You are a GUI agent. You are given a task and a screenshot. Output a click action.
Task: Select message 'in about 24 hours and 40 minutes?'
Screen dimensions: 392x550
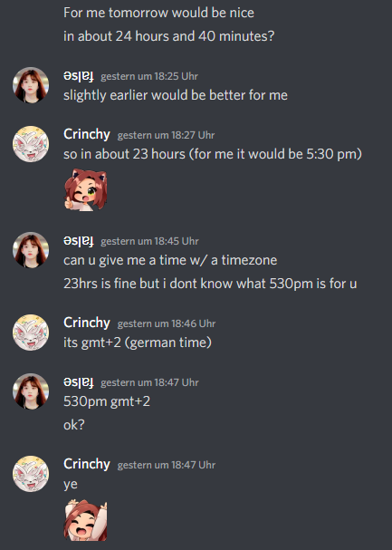point(169,36)
